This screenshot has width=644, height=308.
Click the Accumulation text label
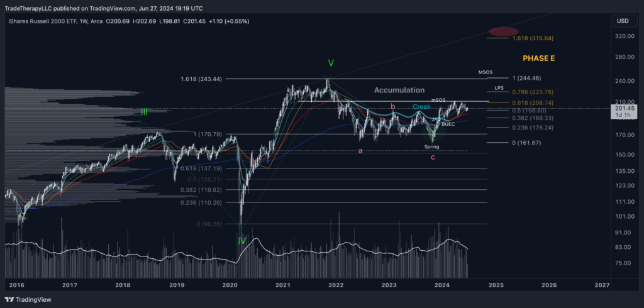(x=399, y=91)
